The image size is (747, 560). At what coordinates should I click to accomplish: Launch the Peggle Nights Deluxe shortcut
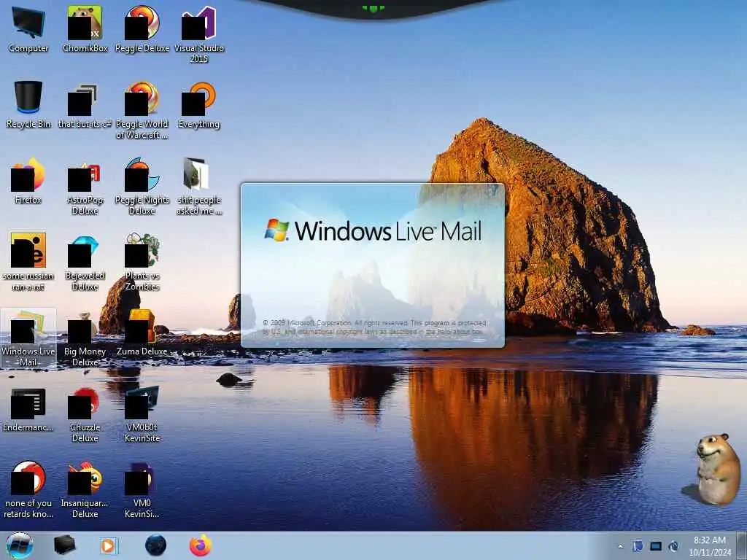tap(142, 187)
